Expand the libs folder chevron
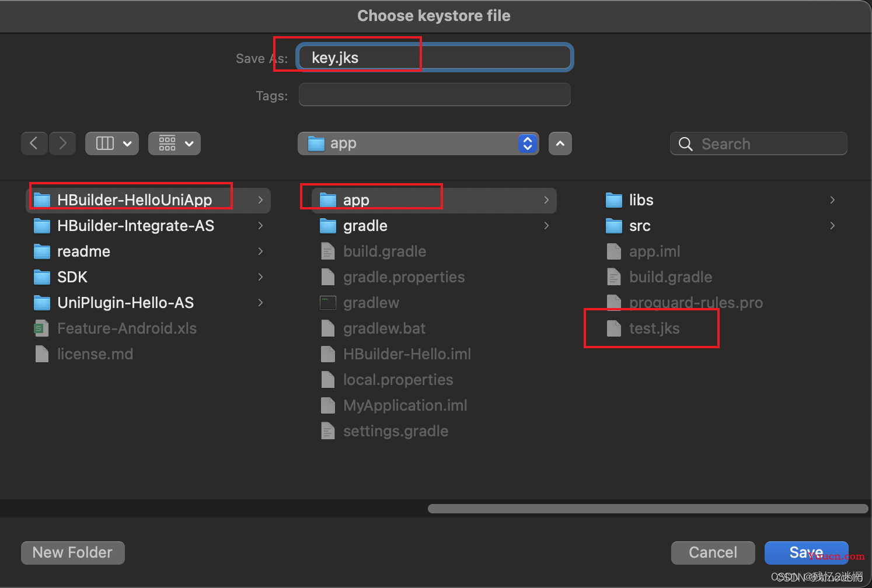Screen dimensions: 872x588 832,200
